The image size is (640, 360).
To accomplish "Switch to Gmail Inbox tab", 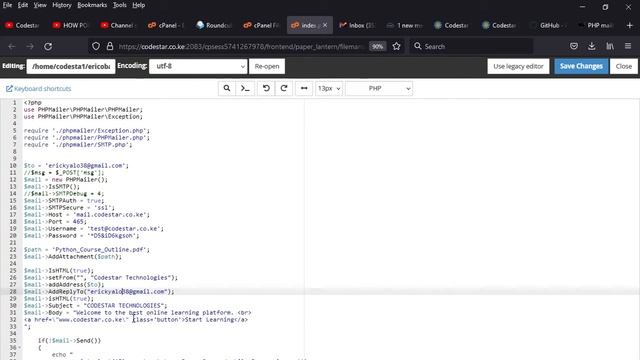I will [x=357, y=25].
